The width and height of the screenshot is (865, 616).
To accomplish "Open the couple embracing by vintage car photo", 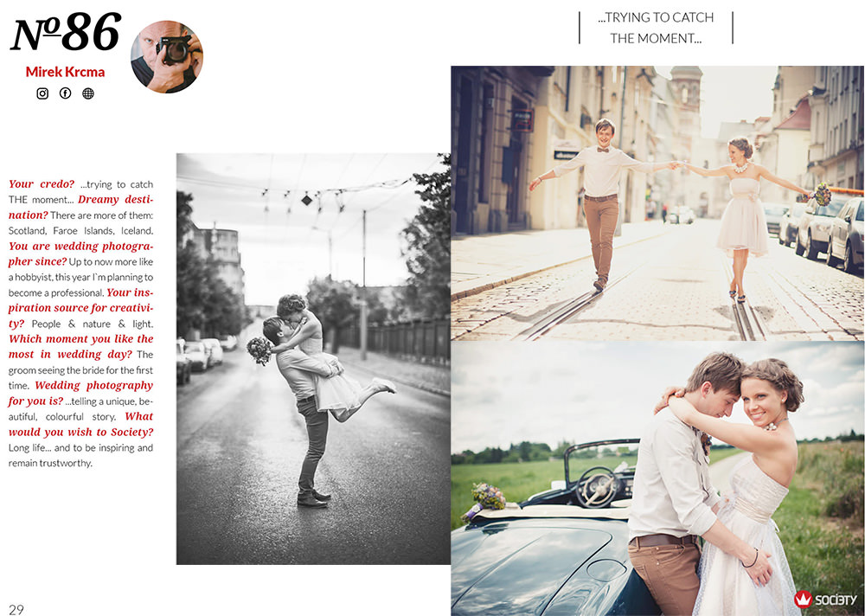I will (x=657, y=478).
